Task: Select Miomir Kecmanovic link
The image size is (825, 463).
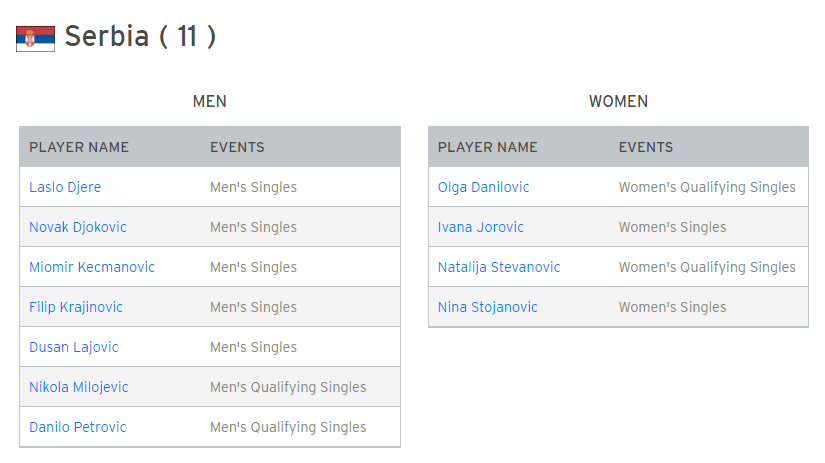Action: point(92,267)
